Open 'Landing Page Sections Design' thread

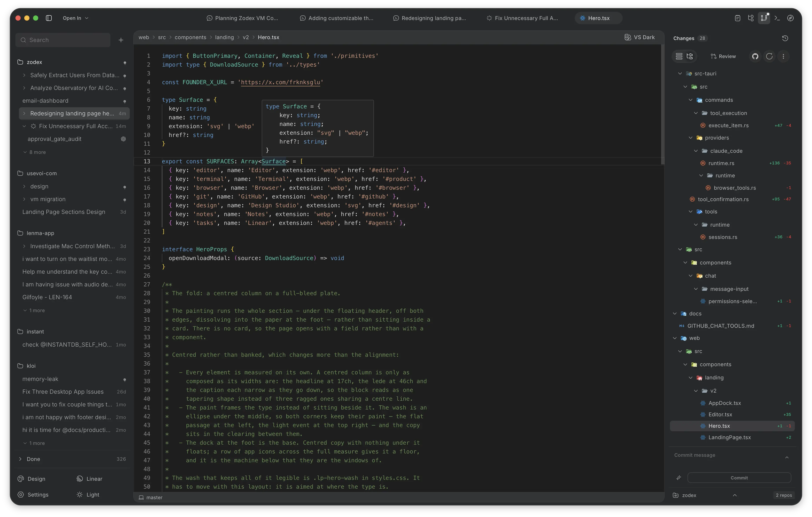[74, 212]
